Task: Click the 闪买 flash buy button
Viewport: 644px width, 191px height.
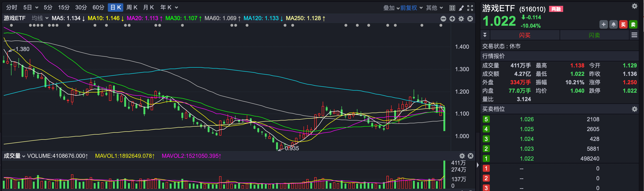Action: coord(524,35)
